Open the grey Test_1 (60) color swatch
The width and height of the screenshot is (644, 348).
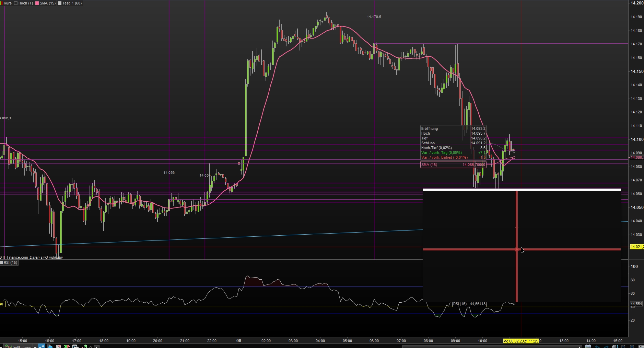(x=60, y=3)
